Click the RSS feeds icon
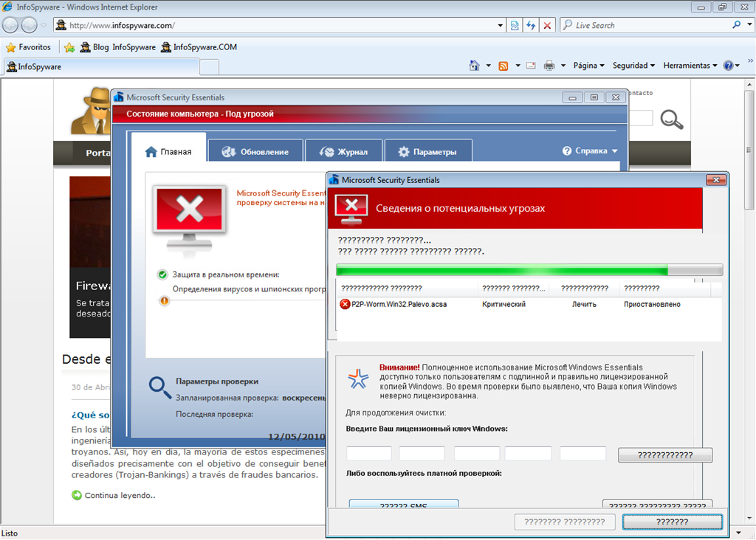Image resolution: width=756 pixels, height=540 pixels. (503, 66)
